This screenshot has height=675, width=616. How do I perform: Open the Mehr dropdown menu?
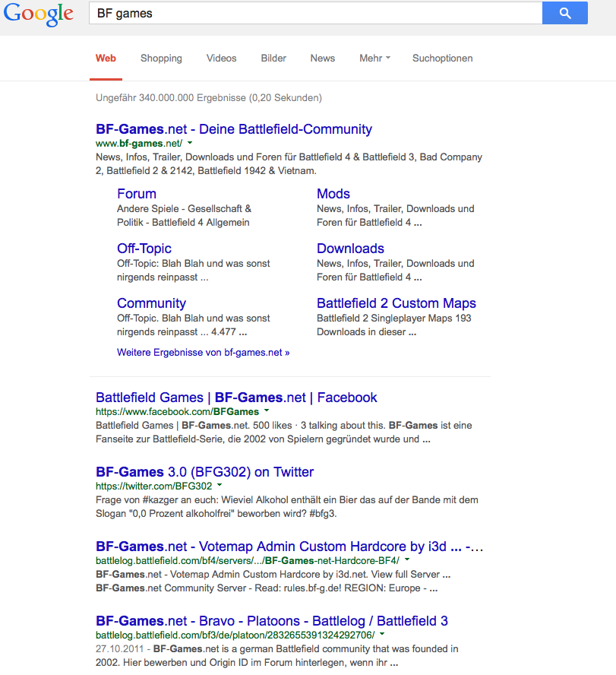374,58
